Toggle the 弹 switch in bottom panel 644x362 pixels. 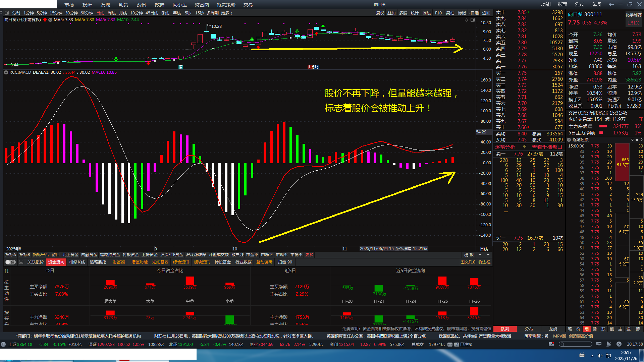(10, 262)
